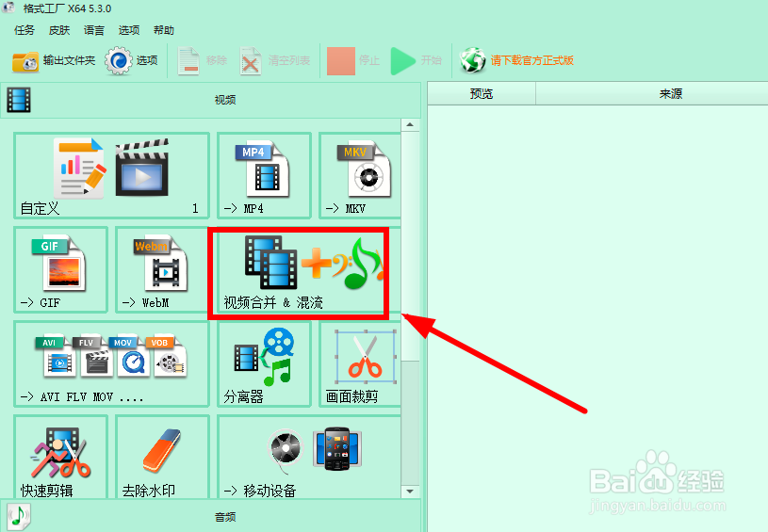This screenshot has height=532, width=768.
Task: Open the 画面裁剪 crop tool
Action: click(x=360, y=363)
